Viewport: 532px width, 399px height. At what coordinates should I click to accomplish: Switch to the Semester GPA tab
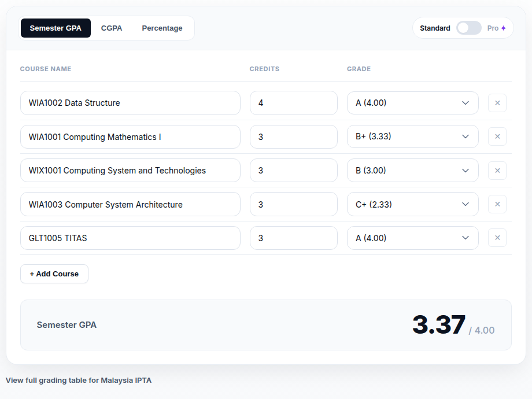56,28
